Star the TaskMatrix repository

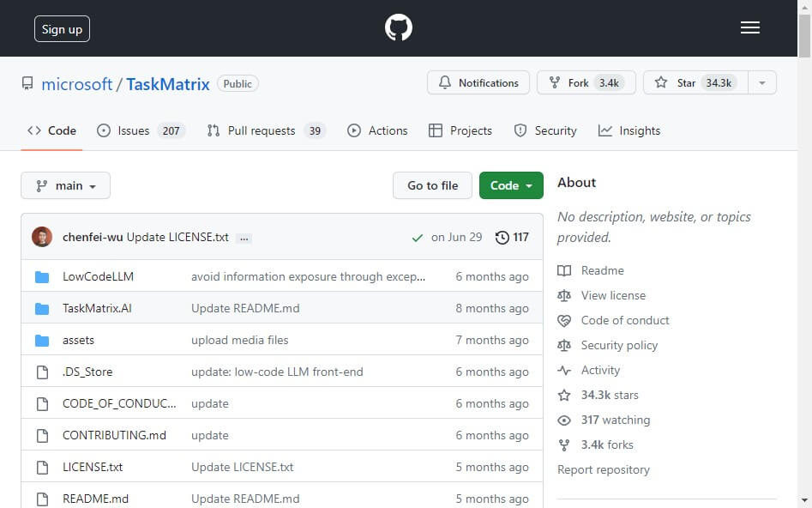coord(696,83)
